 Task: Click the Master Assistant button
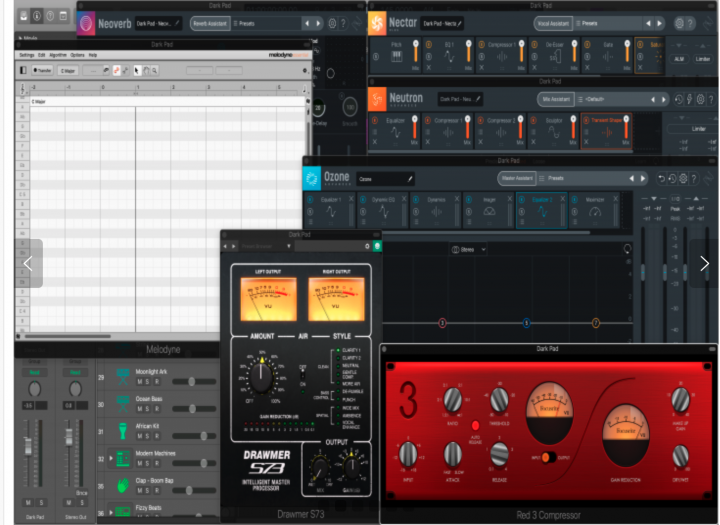point(517,178)
